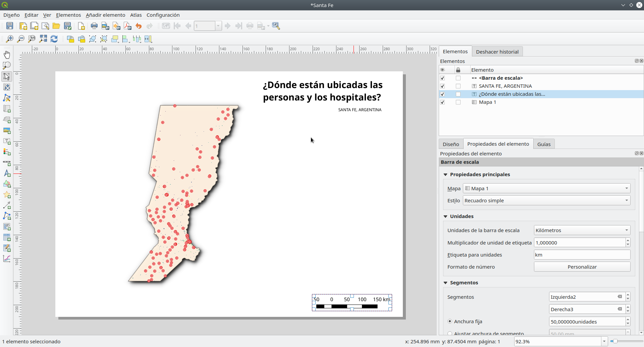
Task: Open the Mapa dropdown showing Mapa 1
Action: (x=547, y=188)
